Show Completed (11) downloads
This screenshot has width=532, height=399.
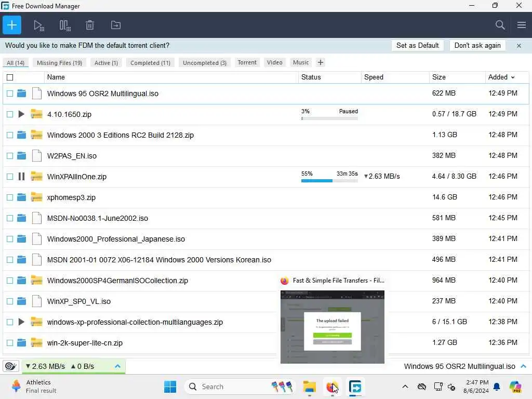click(x=150, y=63)
